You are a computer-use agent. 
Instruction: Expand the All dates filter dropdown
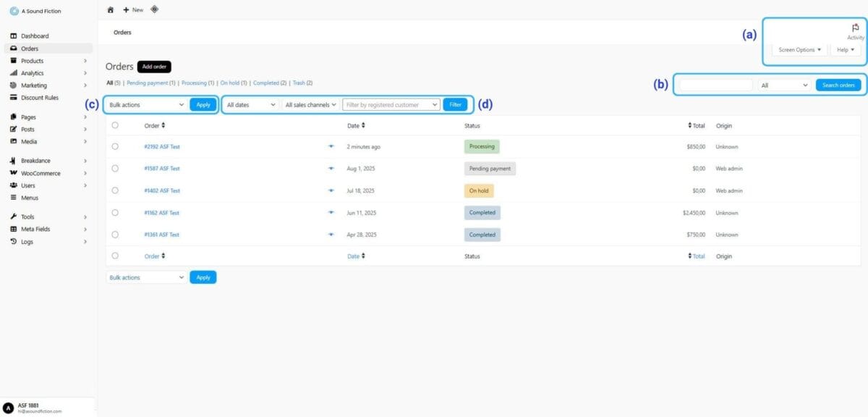(x=250, y=105)
